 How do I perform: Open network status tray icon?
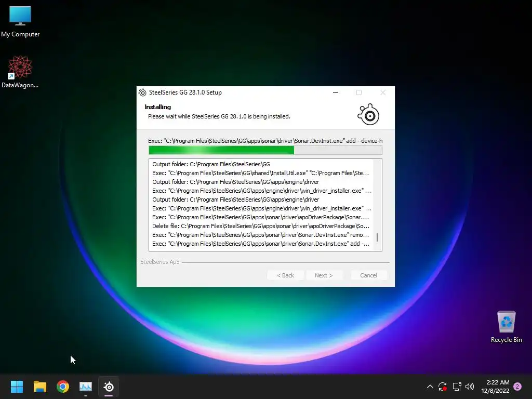pos(457,387)
